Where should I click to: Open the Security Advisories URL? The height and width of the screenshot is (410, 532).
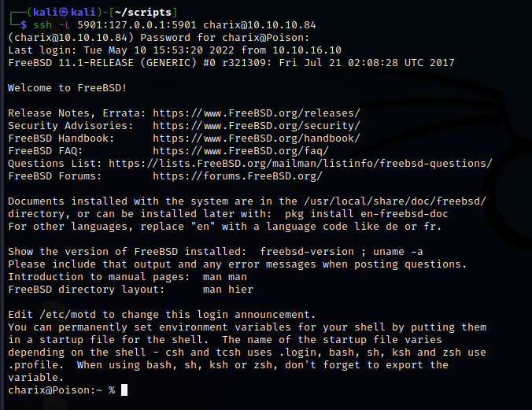256,125
